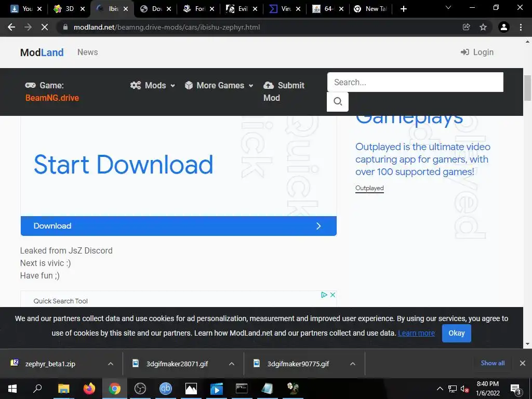Click the muted volume tray icon
Viewport: 532px width, 399px height.
[x=465, y=389]
